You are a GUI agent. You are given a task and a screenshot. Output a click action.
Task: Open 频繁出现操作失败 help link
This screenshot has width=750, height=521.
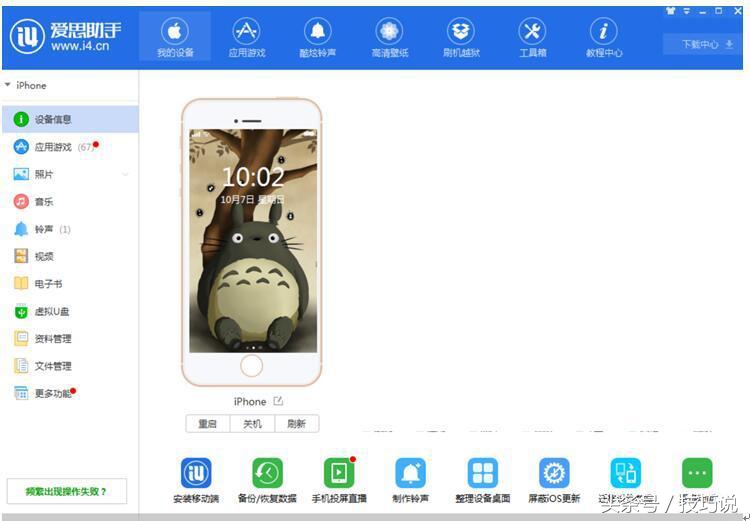[x=66, y=491]
